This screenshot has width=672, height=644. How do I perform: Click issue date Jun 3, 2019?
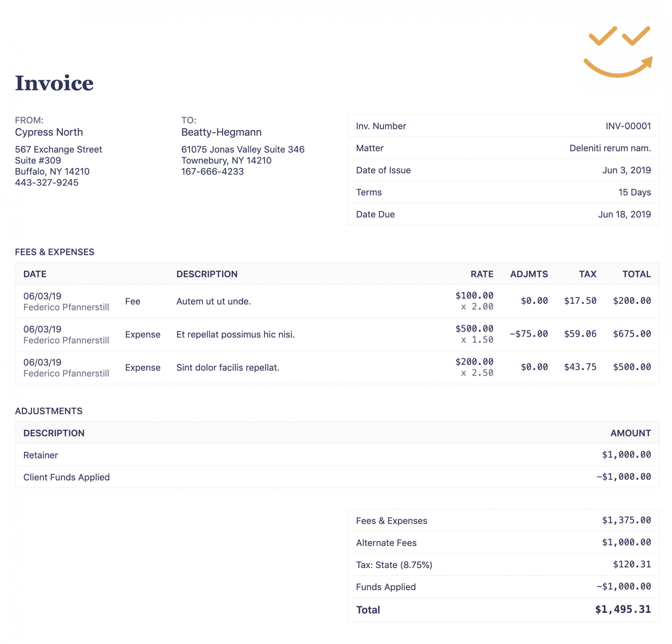tap(627, 170)
